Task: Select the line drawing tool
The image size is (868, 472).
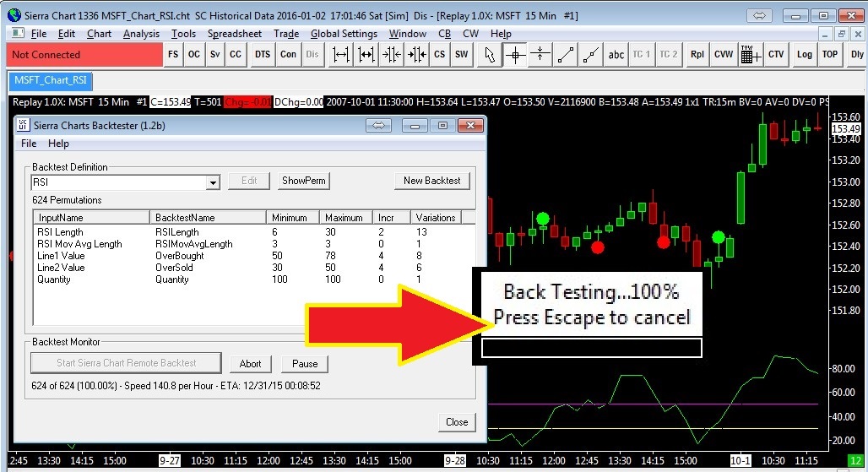Action: pyautogui.click(x=565, y=54)
